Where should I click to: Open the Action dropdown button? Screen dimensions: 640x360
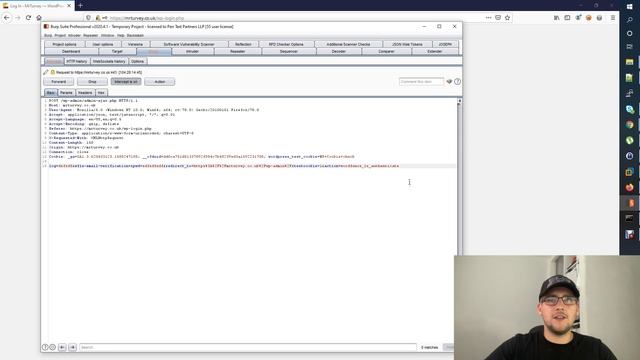(160, 82)
